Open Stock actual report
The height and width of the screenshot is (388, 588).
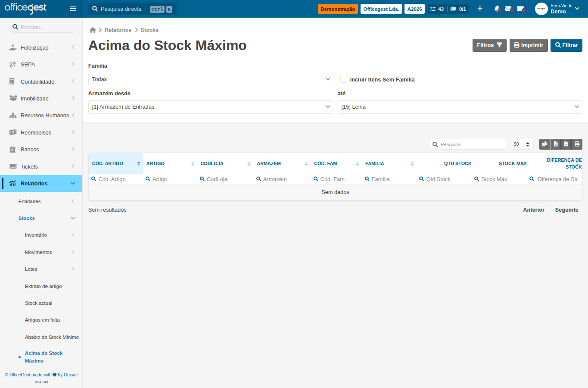(38, 303)
